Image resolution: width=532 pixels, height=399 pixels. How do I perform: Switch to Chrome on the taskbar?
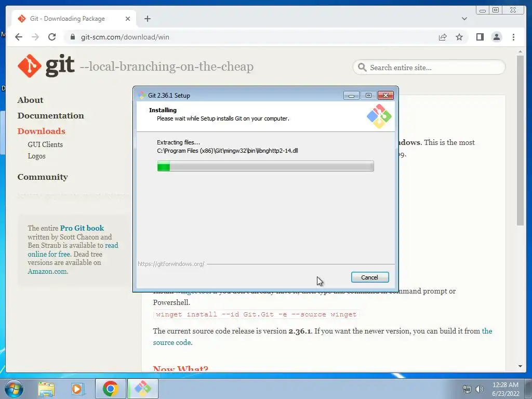pyautogui.click(x=110, y=389)
